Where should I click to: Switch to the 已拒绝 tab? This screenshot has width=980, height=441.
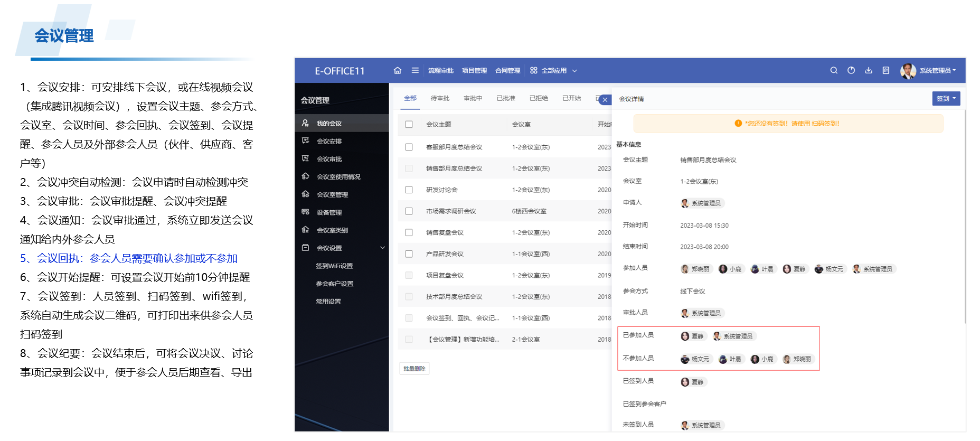[x=539, y=98]
